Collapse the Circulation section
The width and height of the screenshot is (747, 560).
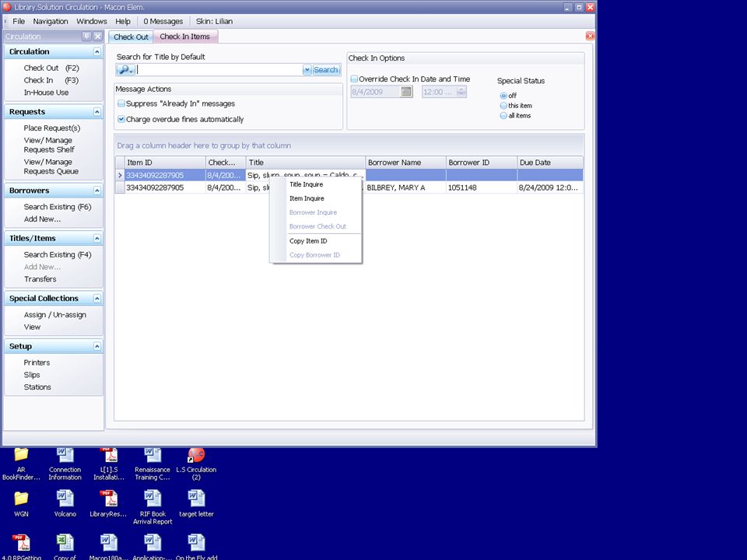96,52
